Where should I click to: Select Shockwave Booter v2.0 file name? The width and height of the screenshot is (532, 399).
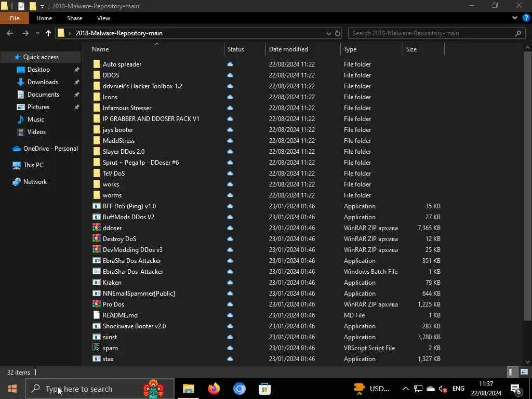coord(135,326)
